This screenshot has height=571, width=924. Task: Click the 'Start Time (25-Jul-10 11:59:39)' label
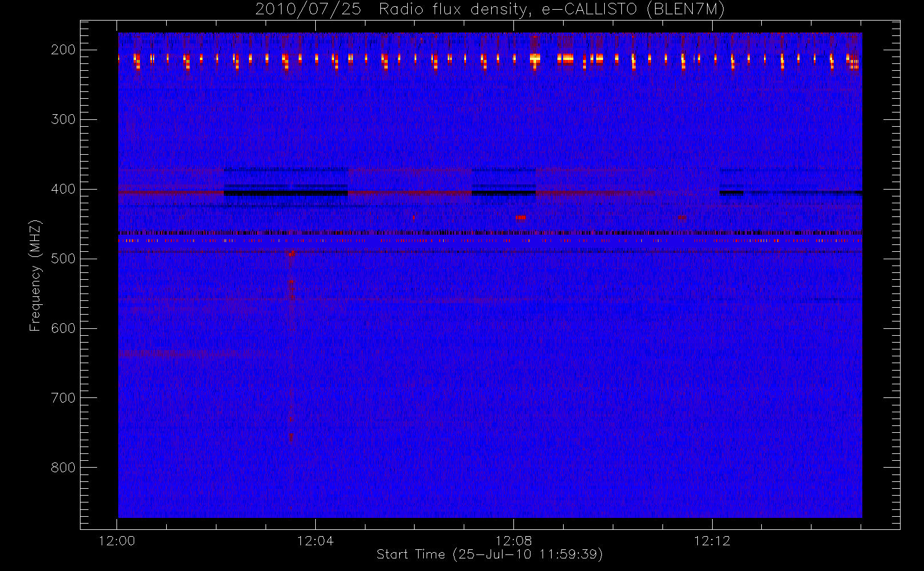pyautogui.click(x=490, y=554)
